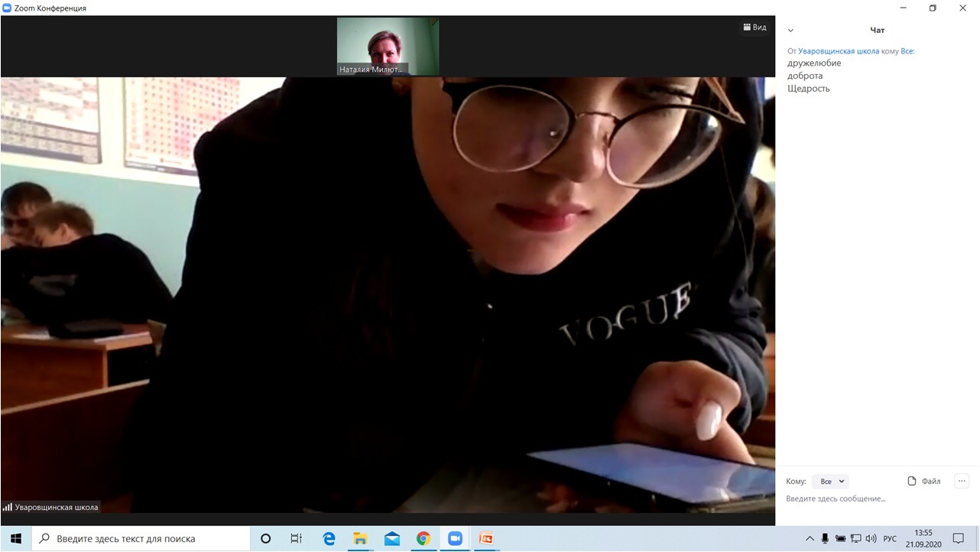Open the Windows Start menu
Screen dimensions: 980x552
(15, 538)
